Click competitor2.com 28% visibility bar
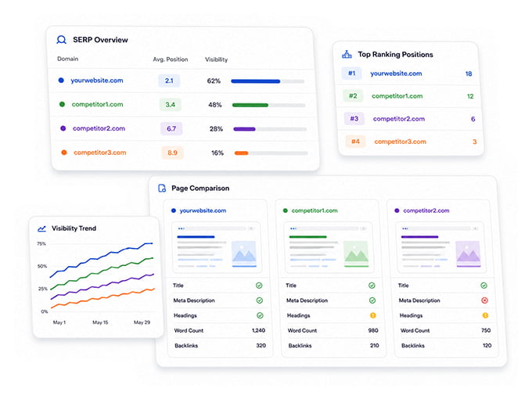Viewport: 532px width, 399px height. tap(270, 129)
